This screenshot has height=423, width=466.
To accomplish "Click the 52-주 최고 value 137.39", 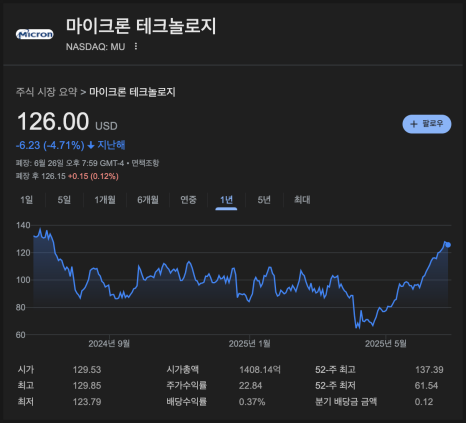I will 429,370.
